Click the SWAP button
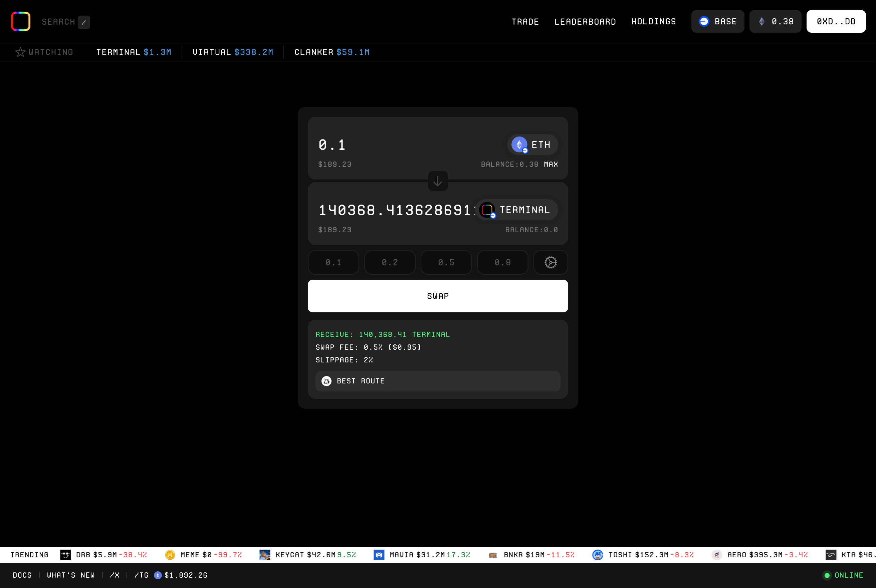Image resolution: width=876 pixels, height=588 pixels. [x=438, y=296]
